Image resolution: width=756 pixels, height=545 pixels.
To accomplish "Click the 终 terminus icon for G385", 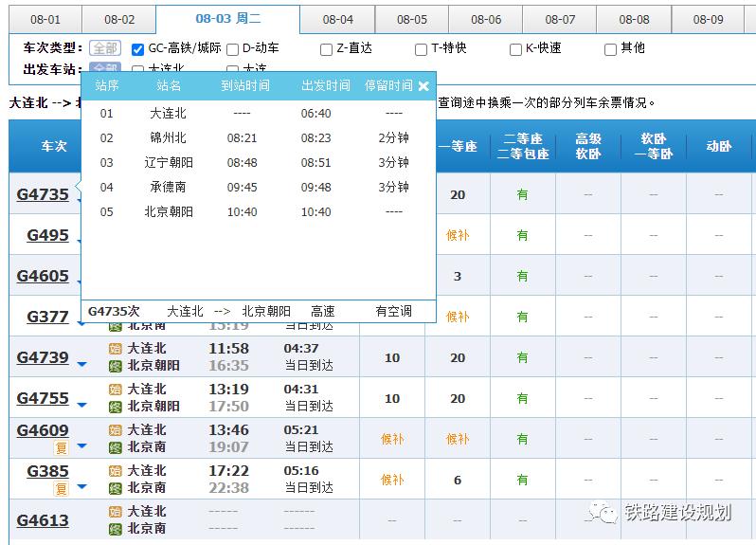I will [x=116, y=488].
